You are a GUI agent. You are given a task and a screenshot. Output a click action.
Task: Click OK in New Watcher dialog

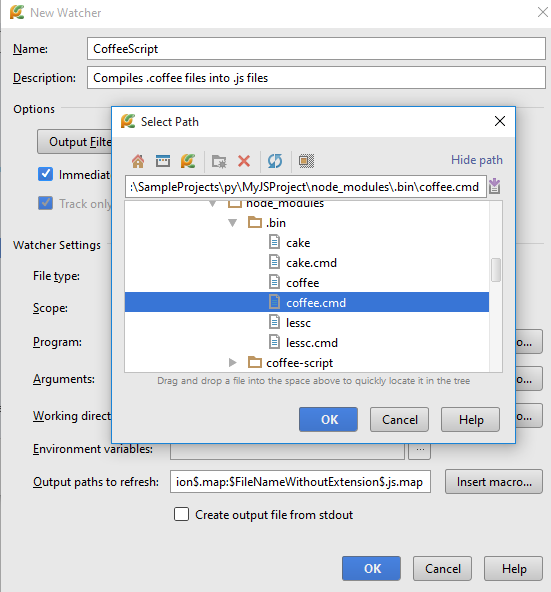[371, 568]
